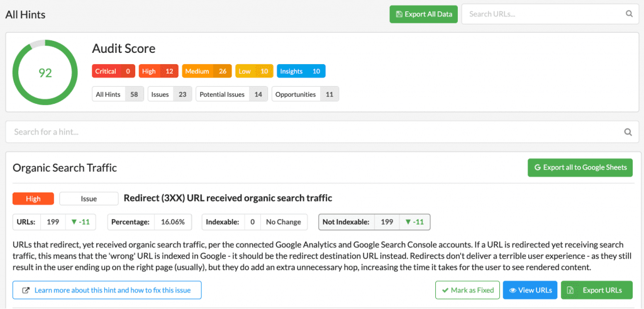Image resolution: width=644 pixels, height=309 pixels.
Task: Click the checkmark icon on Mark as Fixed
Action: click(x=445, y=290)
